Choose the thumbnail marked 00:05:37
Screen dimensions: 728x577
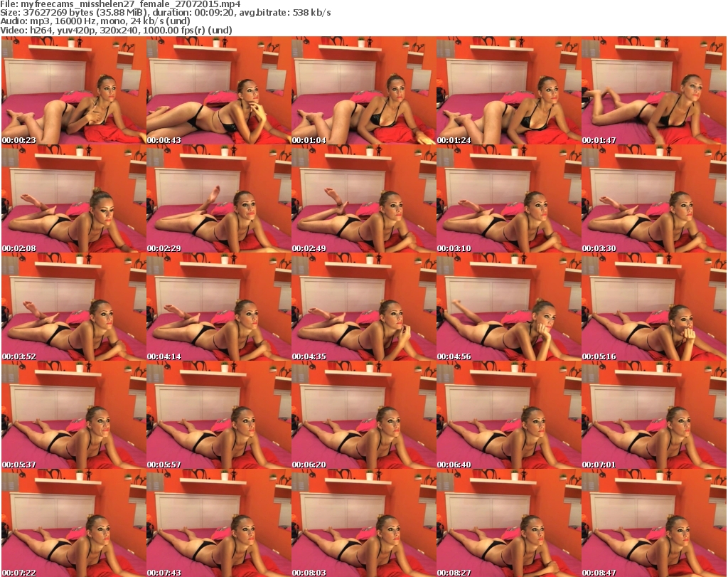[x=73, y=415]
